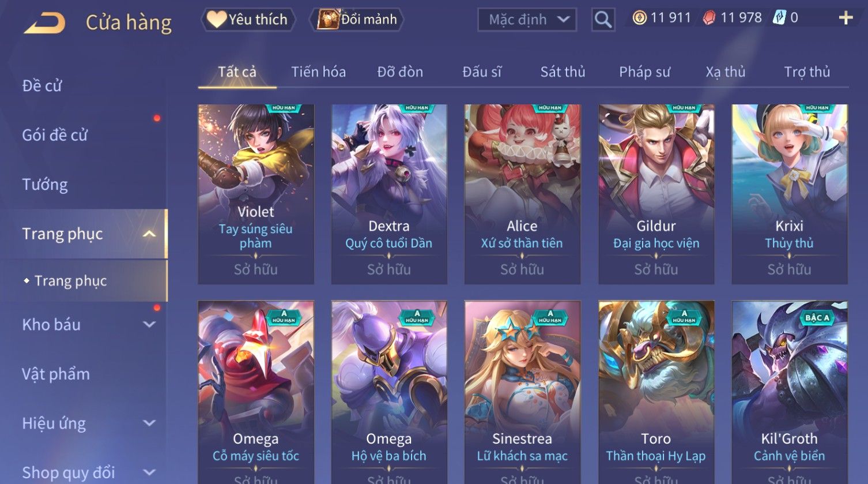Screen dimensions: 868x484
Task: Tap the plus icon to add currency
Action: (x=846, y=18)
